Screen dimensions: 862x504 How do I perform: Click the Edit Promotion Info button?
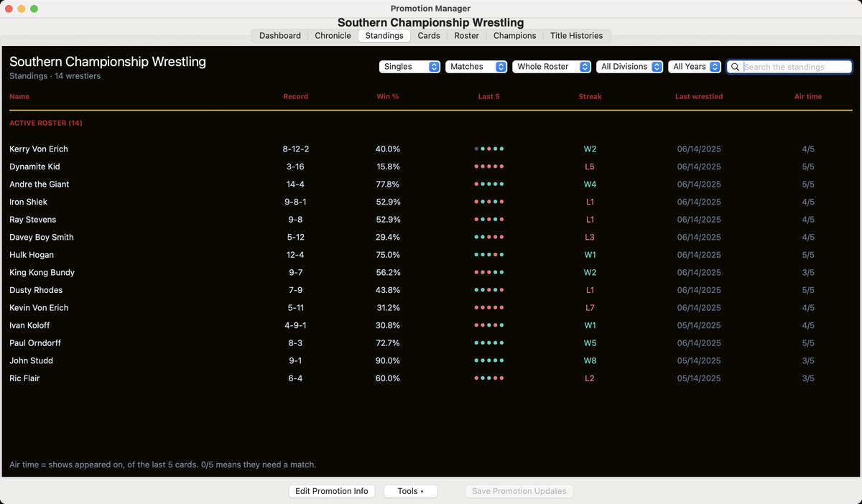click(x=332, y=491)
